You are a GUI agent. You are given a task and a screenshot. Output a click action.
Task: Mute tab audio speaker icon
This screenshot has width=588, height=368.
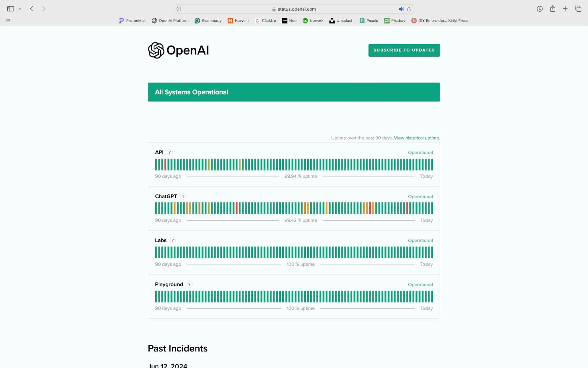tap(401, 9)
